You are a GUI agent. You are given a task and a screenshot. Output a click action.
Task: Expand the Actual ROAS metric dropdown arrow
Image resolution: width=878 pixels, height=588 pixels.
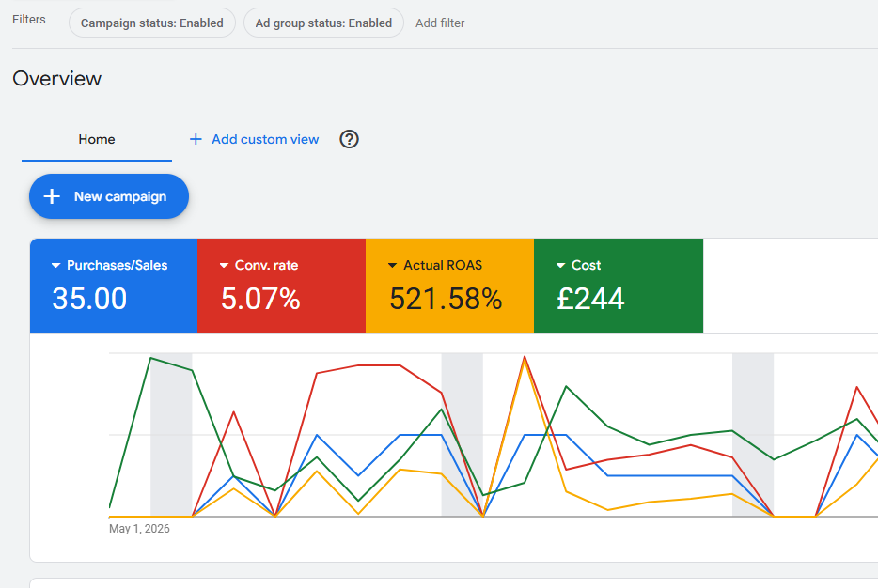(393, 265)
